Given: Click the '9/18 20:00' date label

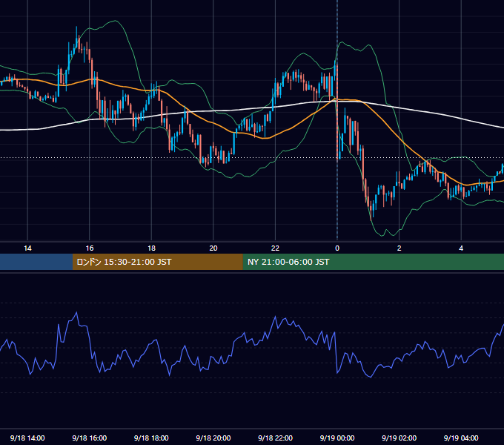Looking at the screenshot, I should click(213, 438).
